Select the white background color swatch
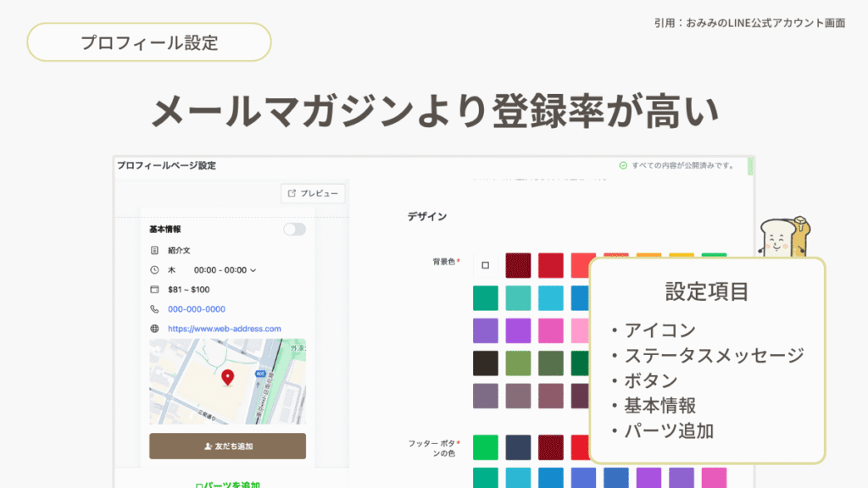Screen dimensions: 868x488 486,265
